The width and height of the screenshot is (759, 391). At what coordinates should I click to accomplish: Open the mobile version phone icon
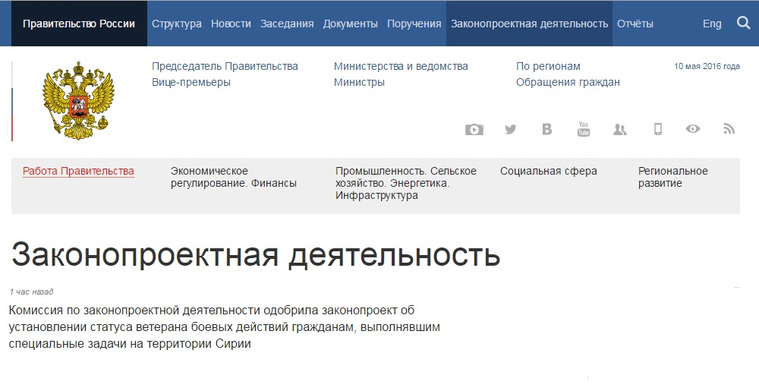pos(657,129)
